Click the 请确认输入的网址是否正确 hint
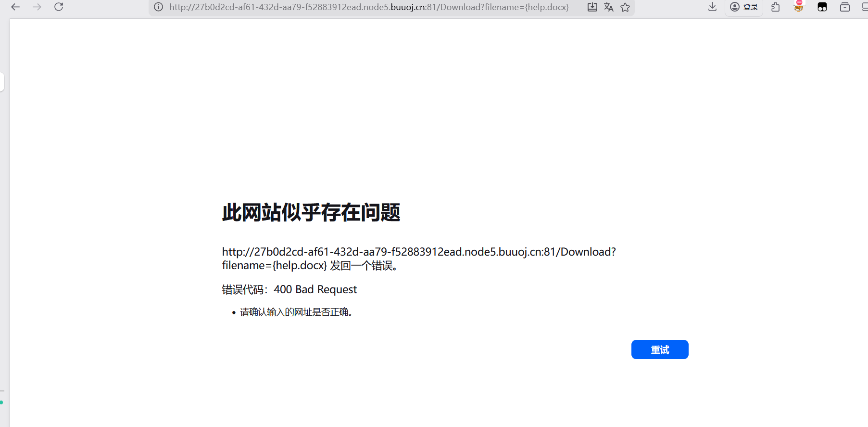Screen dimensions: 868x427 pyautogui.click(x=296, y=312)
